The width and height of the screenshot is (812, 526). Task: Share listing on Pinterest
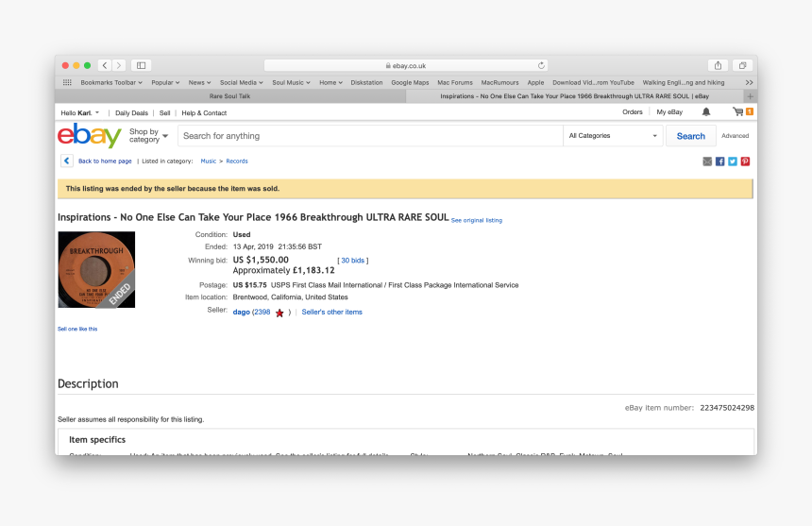[x=745, y=161]
